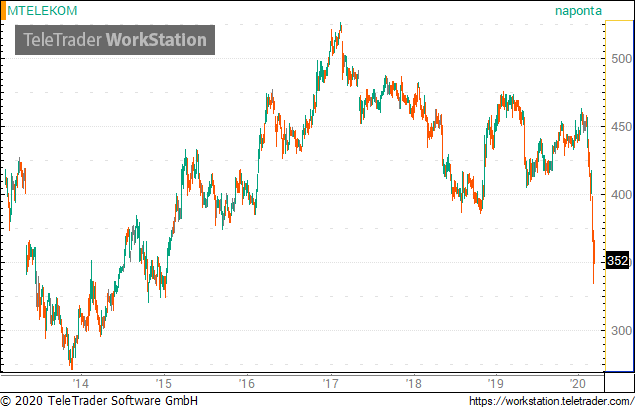
Task: Select the '17 year label
Action: click(331, 383)
